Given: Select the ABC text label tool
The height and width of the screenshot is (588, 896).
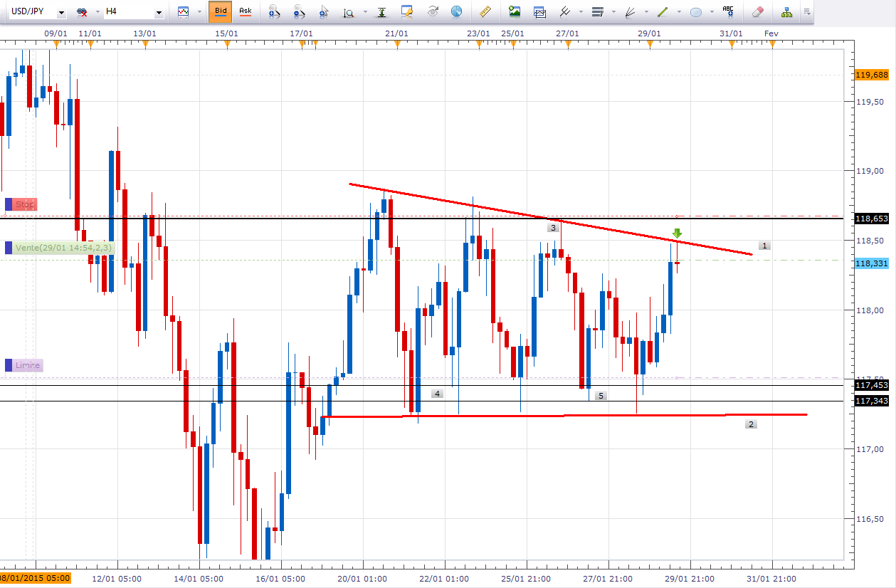Looking at the screenshot, I should 728,11.
